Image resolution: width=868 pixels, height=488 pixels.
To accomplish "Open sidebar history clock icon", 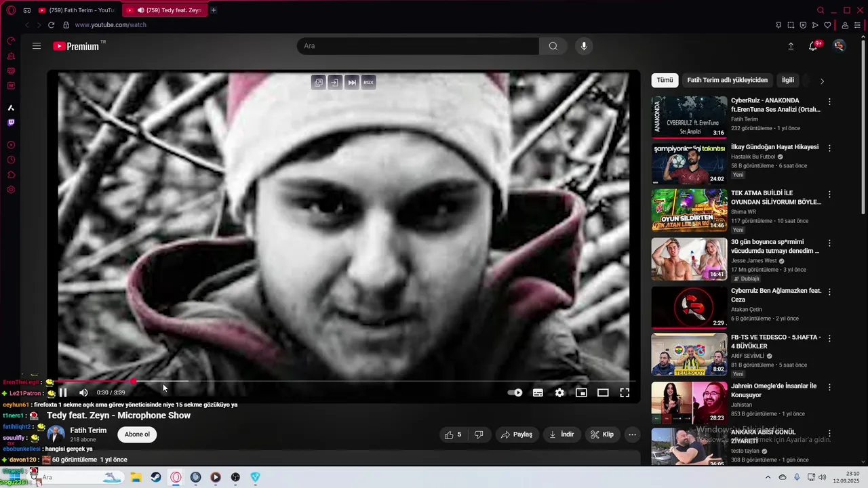I will pos(11,160).
